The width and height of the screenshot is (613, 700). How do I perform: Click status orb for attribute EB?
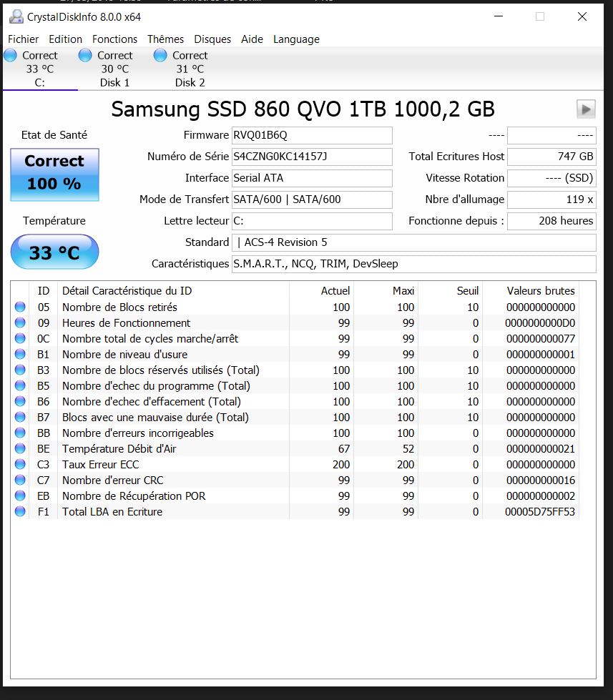[x=20, y=496]
